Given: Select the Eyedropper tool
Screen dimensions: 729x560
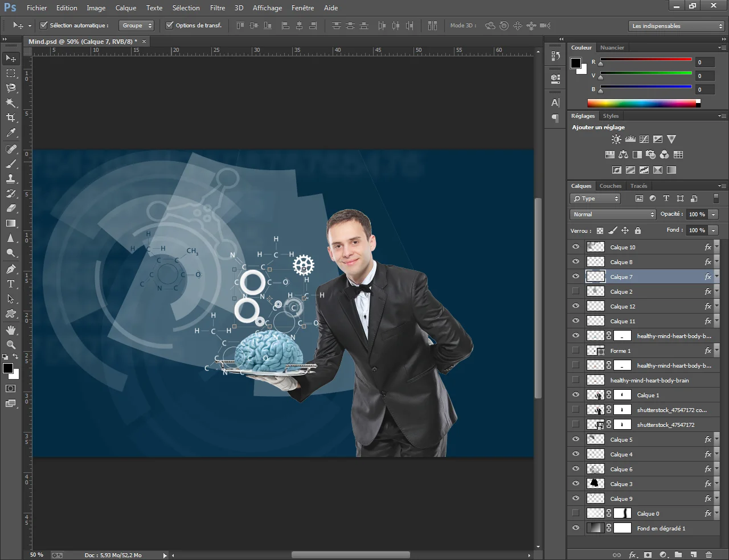Looking at the screenshot, I should pyautogui.click(x=11, y=133).
